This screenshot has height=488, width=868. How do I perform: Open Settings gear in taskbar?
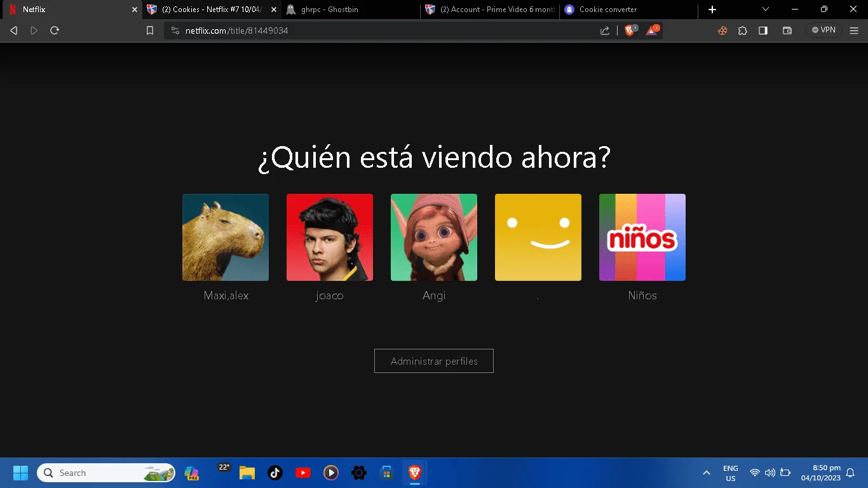tap(359, 473)
